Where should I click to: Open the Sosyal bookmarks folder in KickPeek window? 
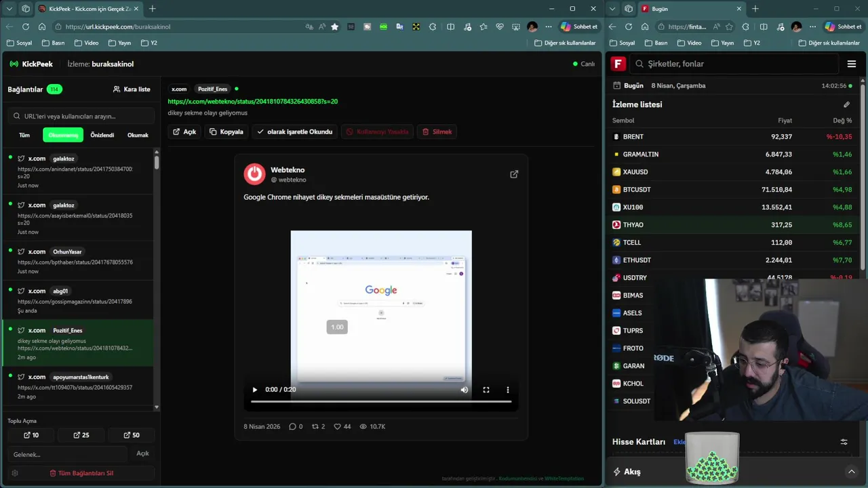[x=19, y=43]
